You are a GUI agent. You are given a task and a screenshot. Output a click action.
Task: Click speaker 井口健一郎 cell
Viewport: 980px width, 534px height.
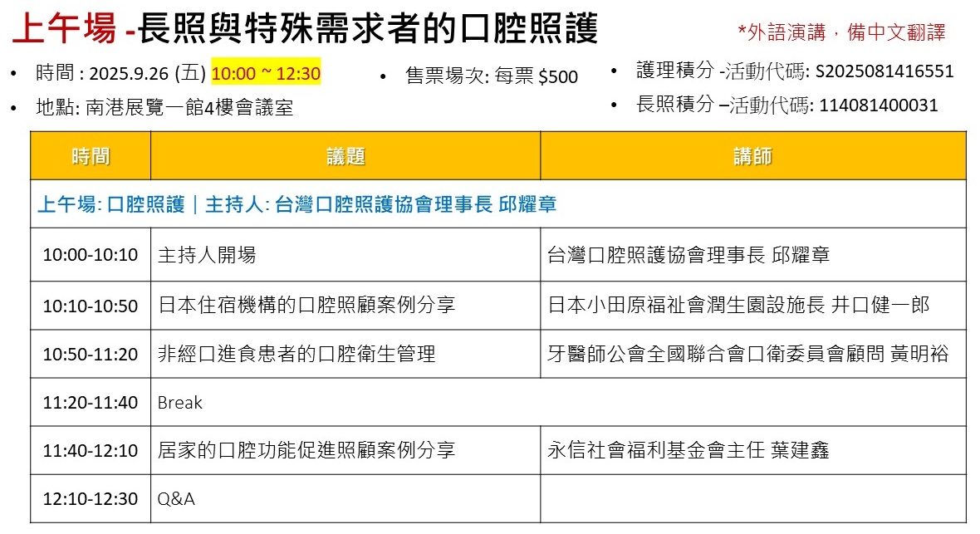tap(738, 306)
